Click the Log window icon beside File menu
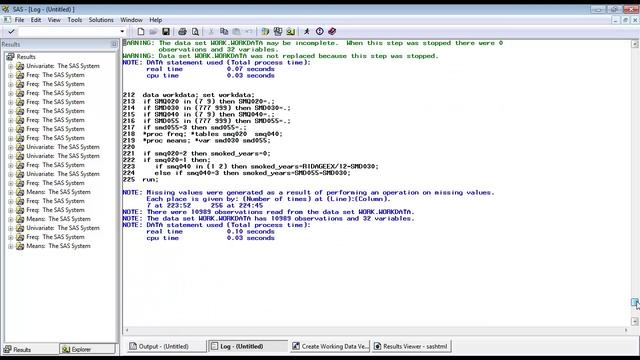The image size is (640, 360). tap(7, 20)
